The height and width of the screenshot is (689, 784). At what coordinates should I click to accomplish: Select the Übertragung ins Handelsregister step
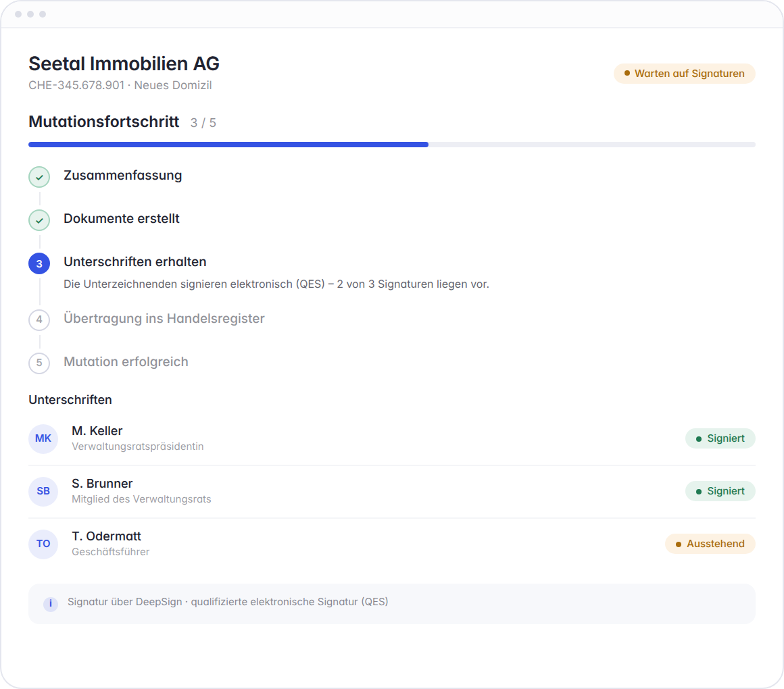click(164, 319)
